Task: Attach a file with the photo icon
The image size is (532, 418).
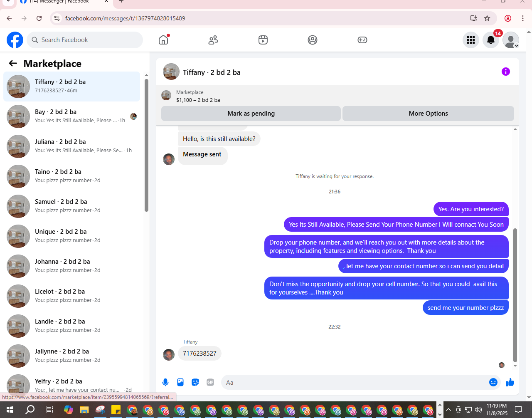Action: click(180, 382)
